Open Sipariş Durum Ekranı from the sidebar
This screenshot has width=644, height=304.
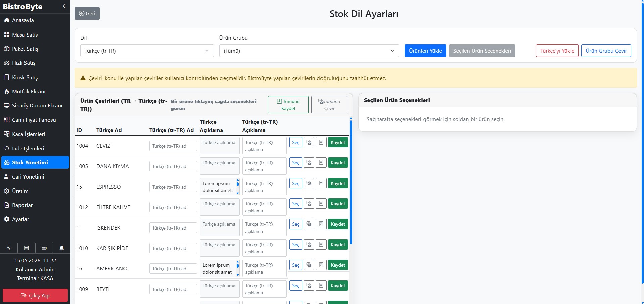(35, 106)
